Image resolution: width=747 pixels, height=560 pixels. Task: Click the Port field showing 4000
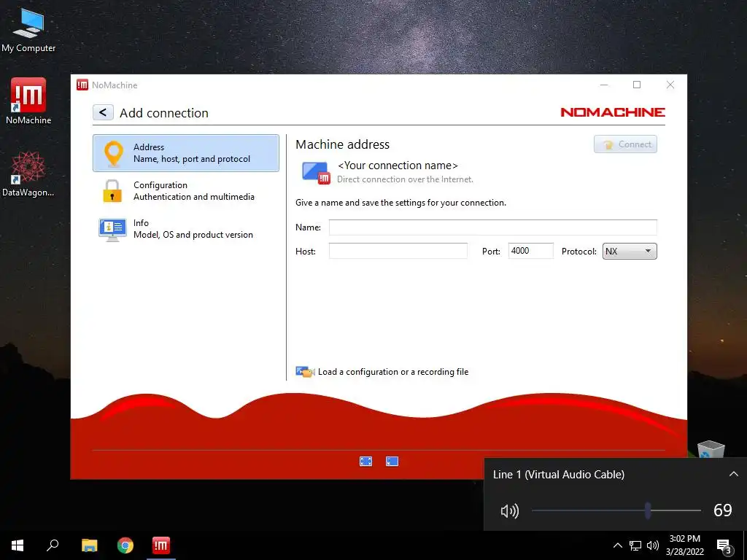tap(530, 251)
